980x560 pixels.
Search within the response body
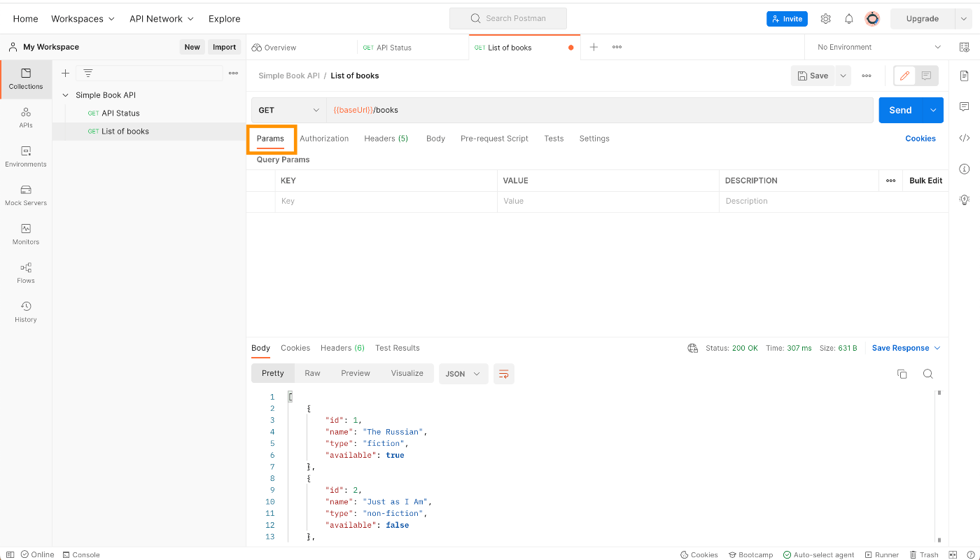pos(927,374)
